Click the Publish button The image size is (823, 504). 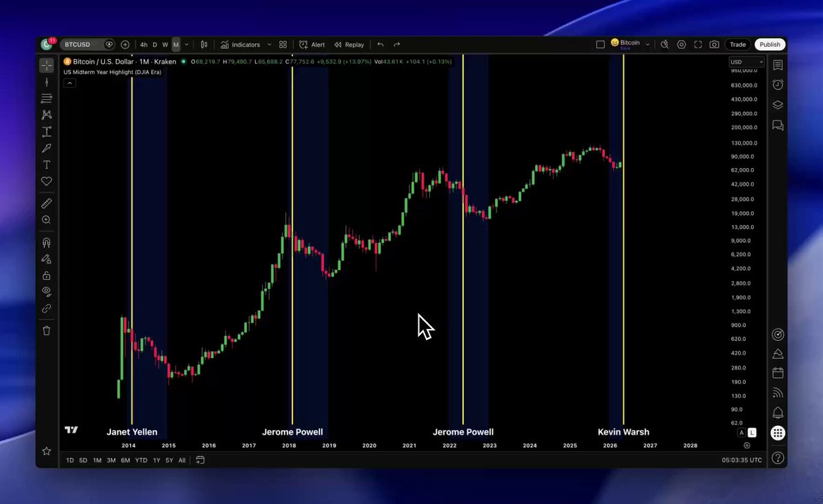[x=770, y=45]
